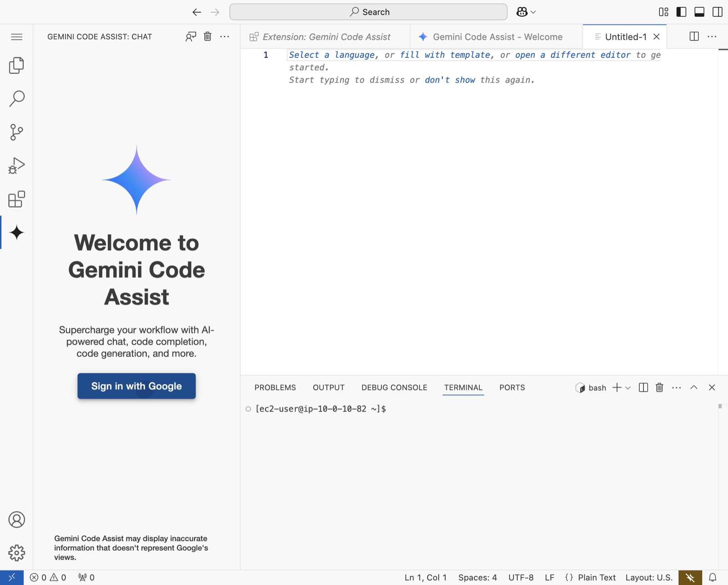Close the bottom panel
Screen dimensions: 728x585
(712, 387)
